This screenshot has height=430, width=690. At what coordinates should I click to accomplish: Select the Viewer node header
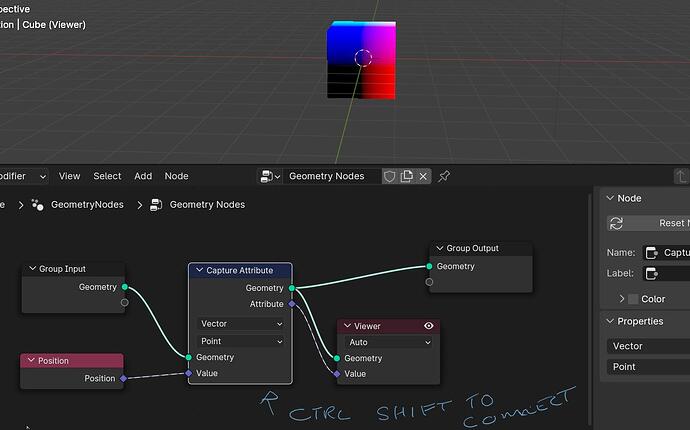pyautogui.click(x=389, y=326)
